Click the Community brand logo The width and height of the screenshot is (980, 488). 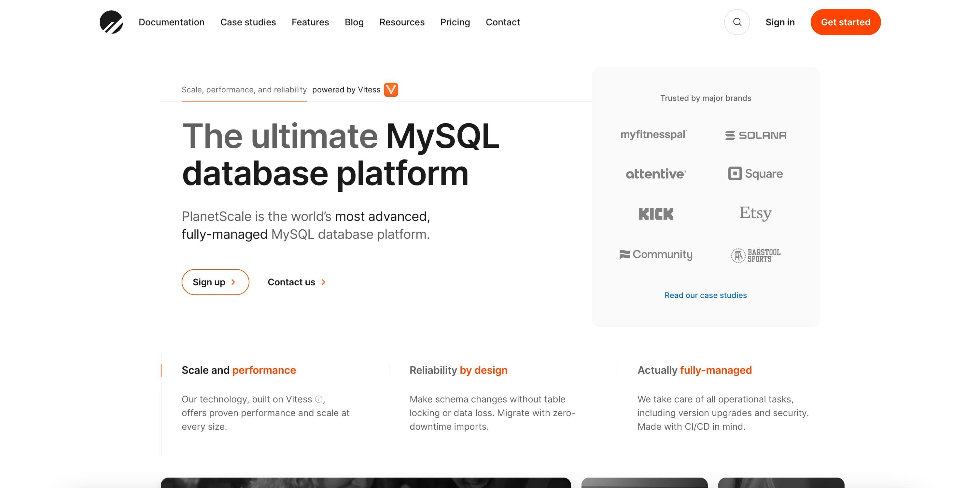pos(656,254)
